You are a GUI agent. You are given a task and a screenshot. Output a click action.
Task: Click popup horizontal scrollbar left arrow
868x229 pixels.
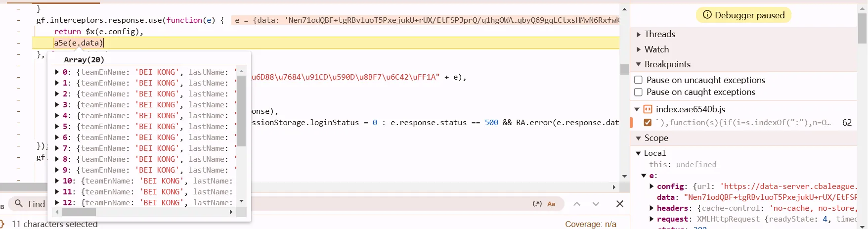click(x=57, y=212)
